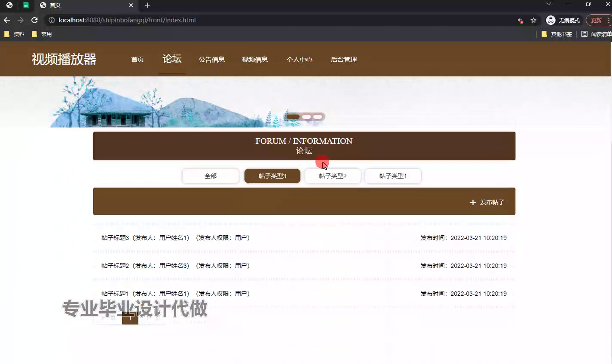Open the 资料 bookmarks folder
Image resolution: width=612 pixels, height=364 pixels.
14,34
